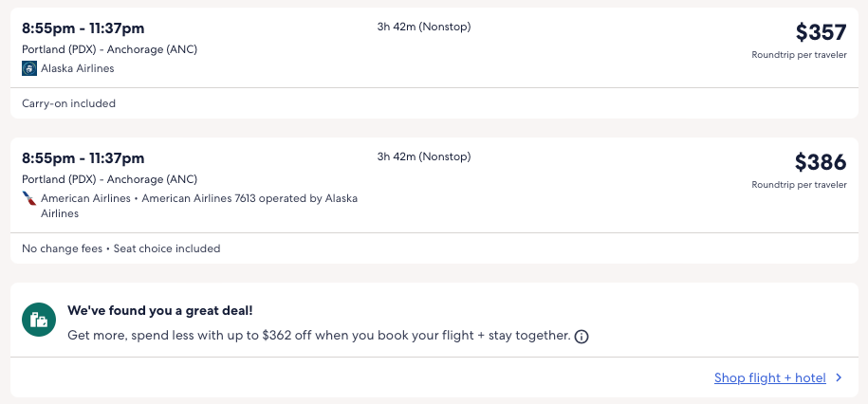This screenshot has height=404, width=868.
Task: Click the 3h 42m (Nonstop) duration on the $386 flight
Action: [423, 156]
